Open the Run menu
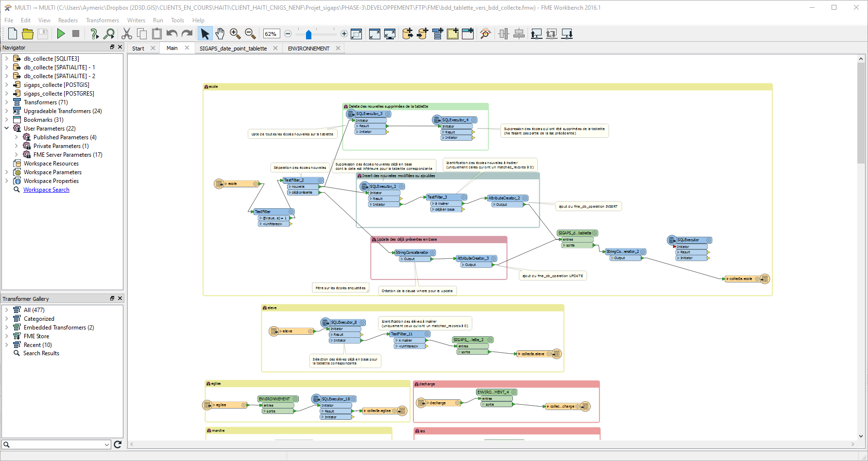The height and width of the screenshot is (461, 868). (158, 20)
